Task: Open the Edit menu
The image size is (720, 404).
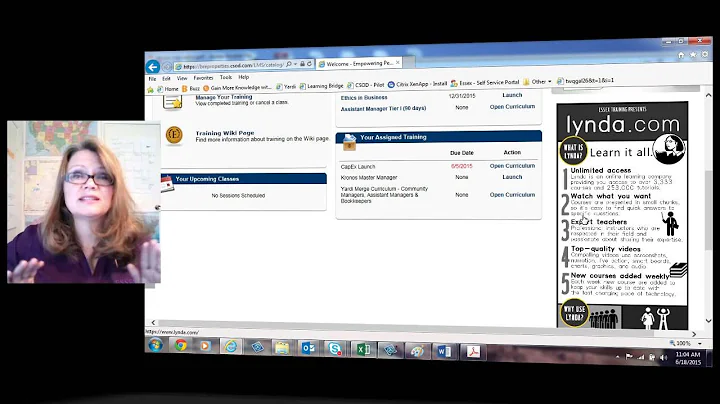Action: point(166,79)
